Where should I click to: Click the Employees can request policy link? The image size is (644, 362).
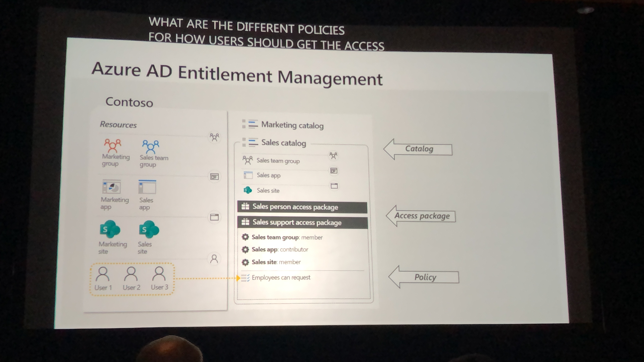281,278
